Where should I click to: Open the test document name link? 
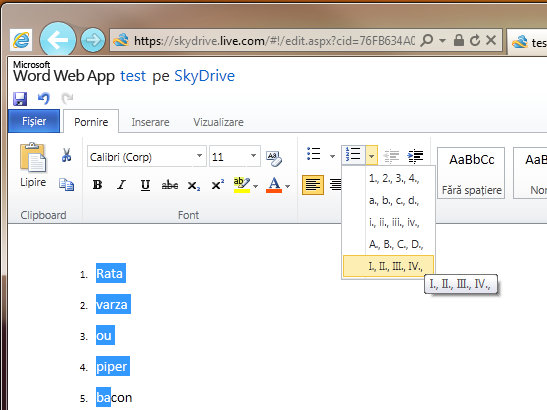click(x=133, y=76)
